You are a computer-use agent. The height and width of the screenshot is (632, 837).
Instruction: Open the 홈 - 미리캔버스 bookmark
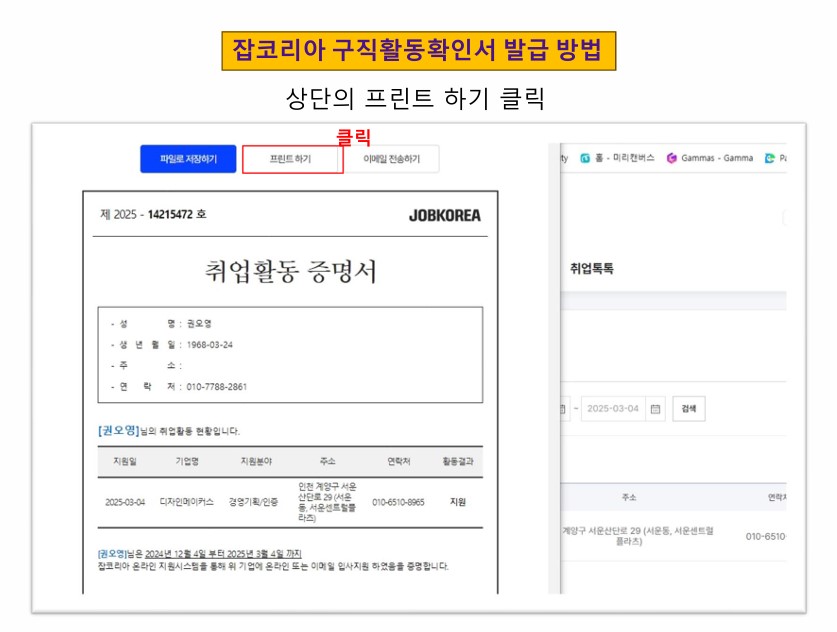pos(617,158)
